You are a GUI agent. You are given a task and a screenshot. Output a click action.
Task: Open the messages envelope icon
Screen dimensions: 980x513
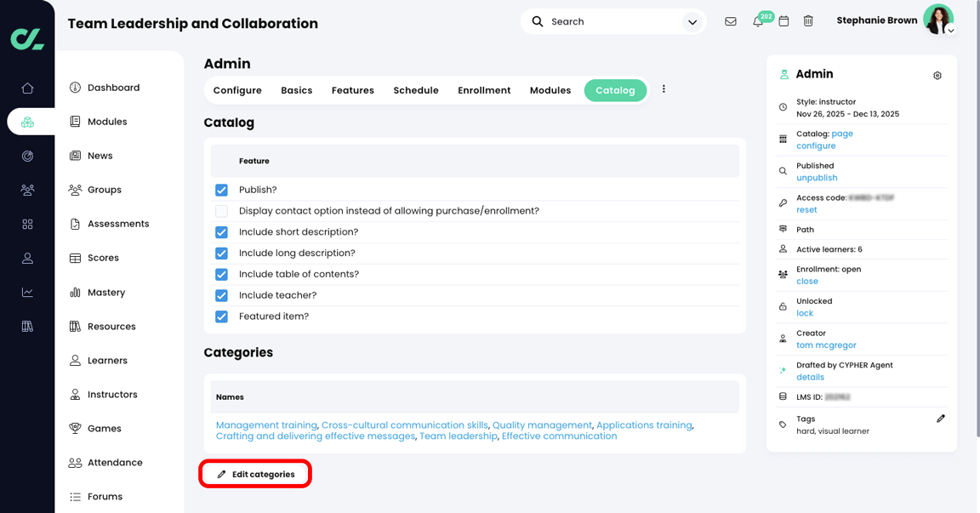(x=731, y=20)
